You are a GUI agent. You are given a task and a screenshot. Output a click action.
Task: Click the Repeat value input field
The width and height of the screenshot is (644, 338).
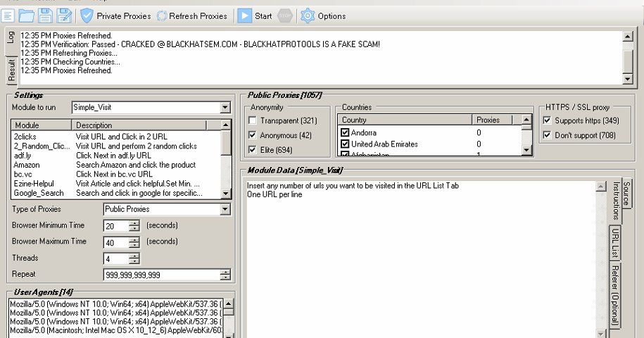pyautogui.click(x=163, y=275)
